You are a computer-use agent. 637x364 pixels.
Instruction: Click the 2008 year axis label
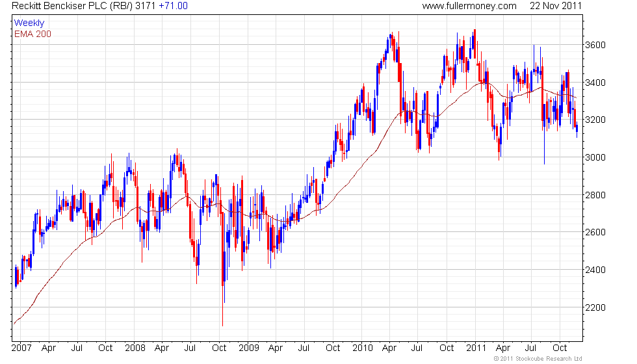(135, 348)
